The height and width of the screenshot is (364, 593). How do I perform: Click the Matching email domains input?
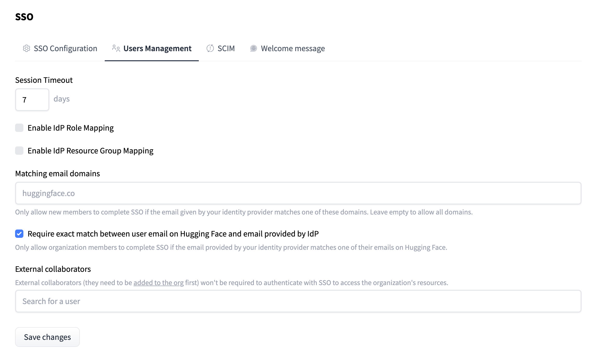[298, 193]
